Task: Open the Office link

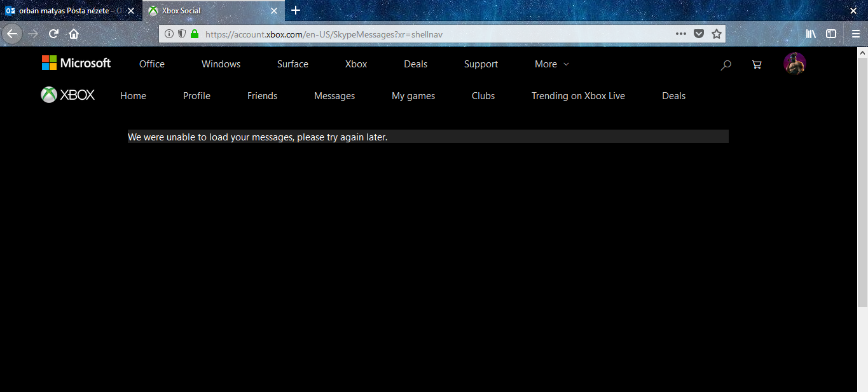Action: [x=152, y=64]
